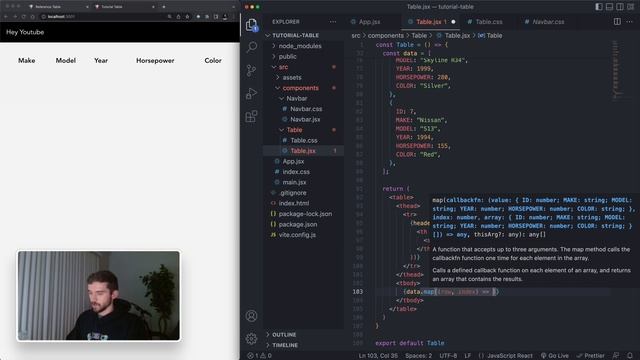This screenshot has height=360, width=640.
Task: Open Customize Layout icon in title bar
Action: click(x=631, y=7)
